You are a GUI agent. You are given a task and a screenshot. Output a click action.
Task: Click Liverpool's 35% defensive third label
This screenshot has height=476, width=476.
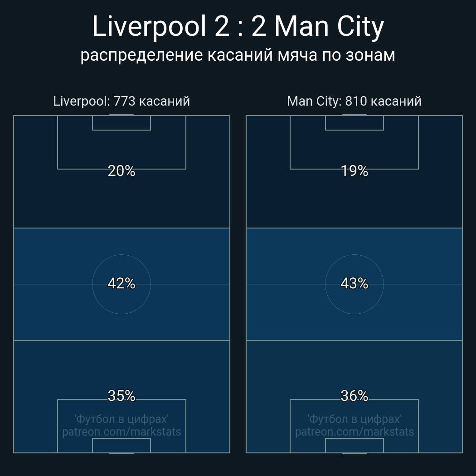[x=121, y=396]
